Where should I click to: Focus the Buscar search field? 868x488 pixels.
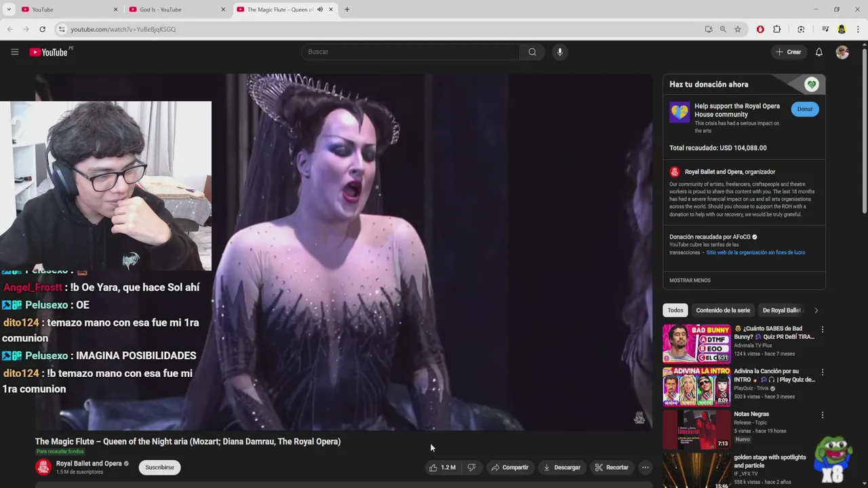tap(411, 52)
